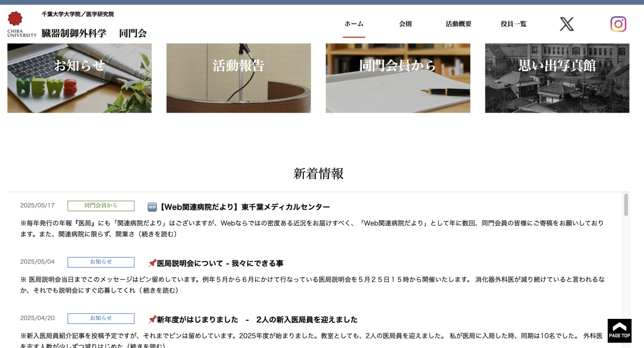Select the 会則 navigation item
Image resolution: width=644 pixels, height=348 pixels.
(406, 24)
